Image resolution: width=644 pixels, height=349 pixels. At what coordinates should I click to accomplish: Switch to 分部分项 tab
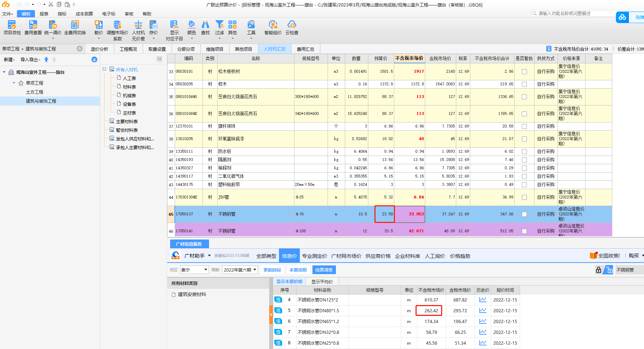(186, 49)
